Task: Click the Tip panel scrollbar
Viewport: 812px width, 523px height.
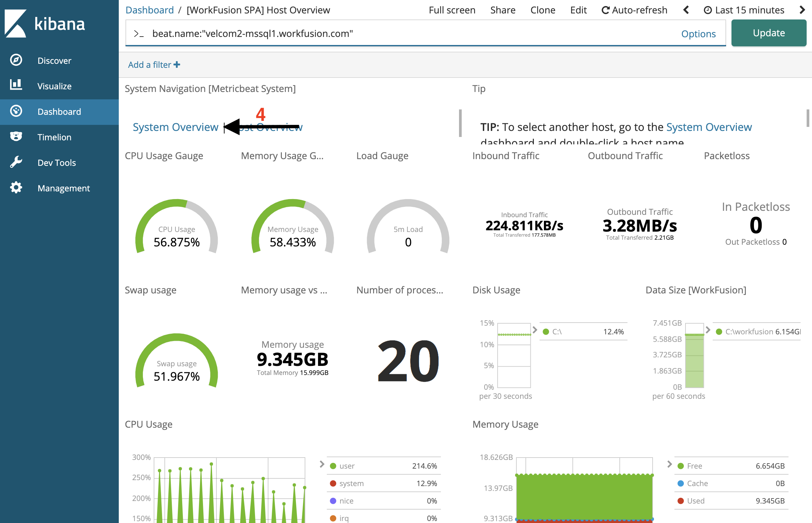Action: click(808, 118)
